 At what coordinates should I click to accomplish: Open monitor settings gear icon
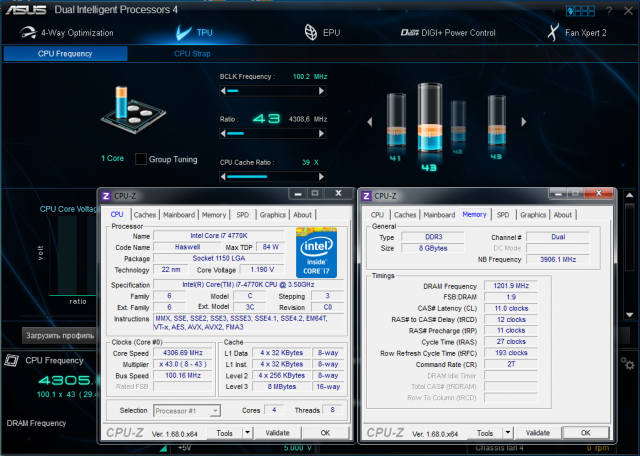click(627, 363)
